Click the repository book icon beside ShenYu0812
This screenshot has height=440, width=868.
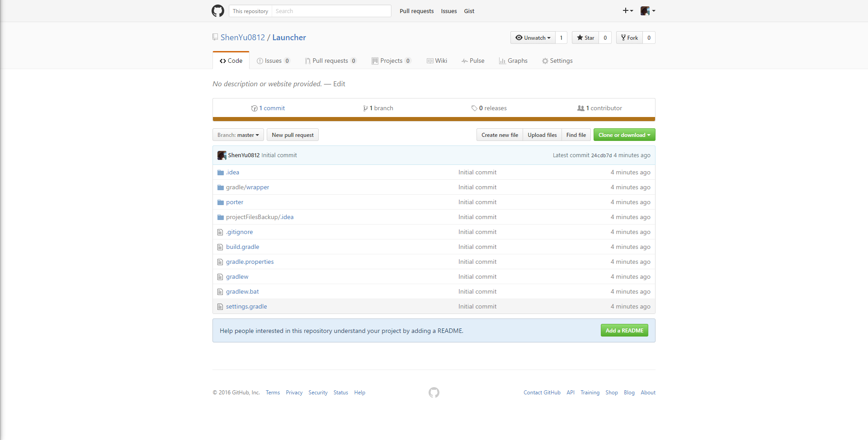(215, 37)
